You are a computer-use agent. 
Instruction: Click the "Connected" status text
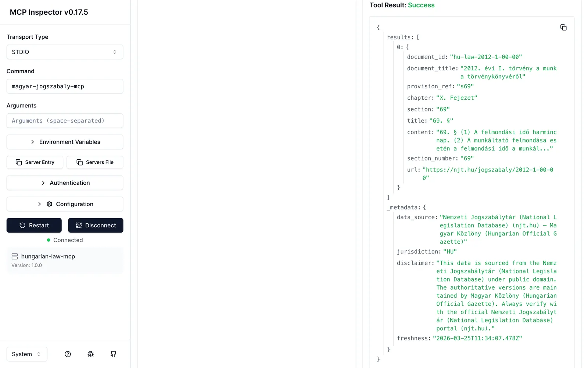[x=68, y=240]
